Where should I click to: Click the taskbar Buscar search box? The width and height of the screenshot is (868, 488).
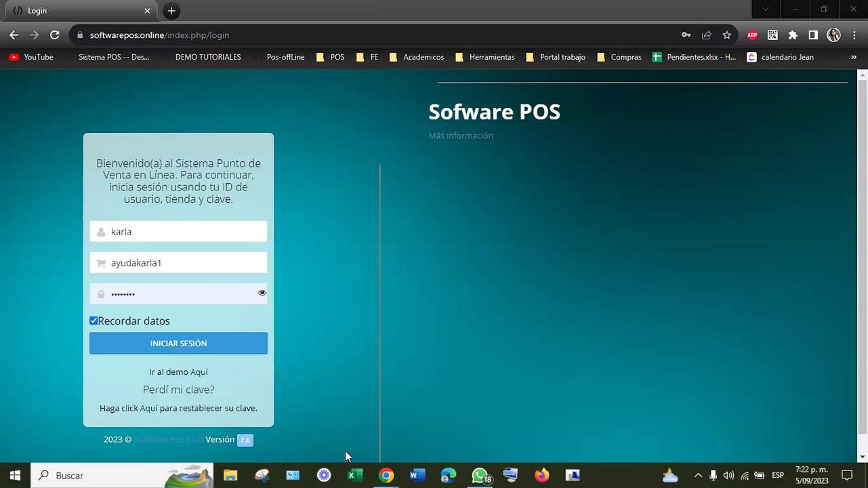click(122, 475)
